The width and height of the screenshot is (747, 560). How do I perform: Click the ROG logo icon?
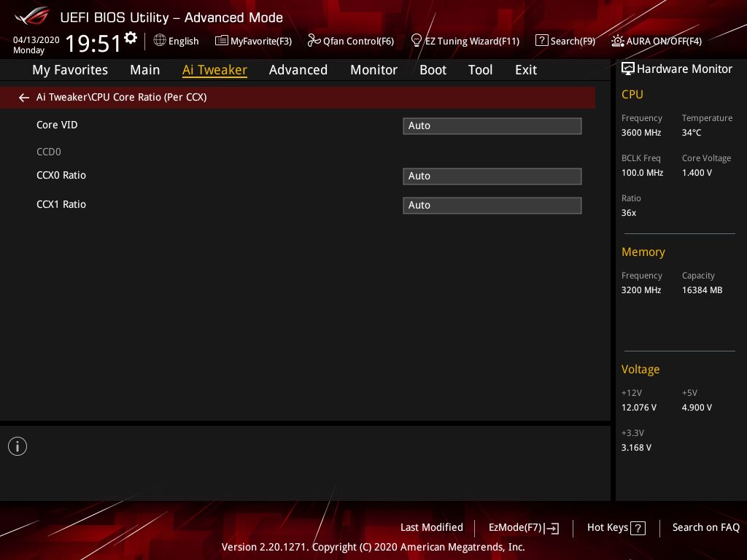(x=31, y=16)
